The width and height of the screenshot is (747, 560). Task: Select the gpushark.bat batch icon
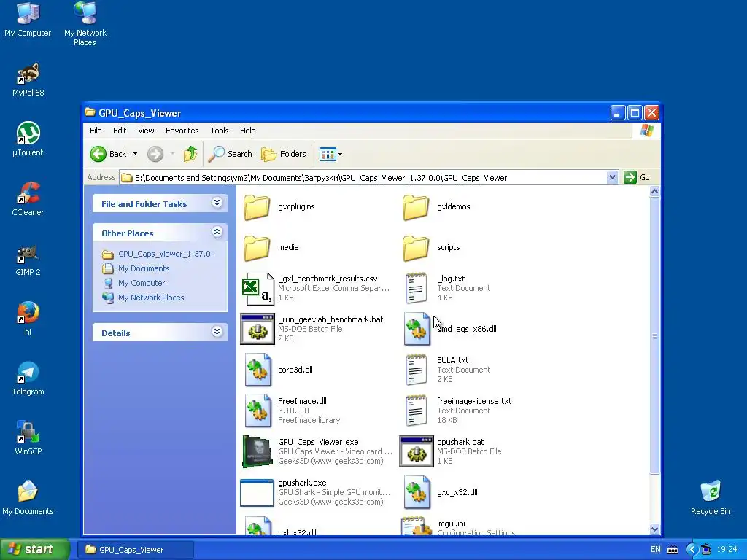(417, 451)
